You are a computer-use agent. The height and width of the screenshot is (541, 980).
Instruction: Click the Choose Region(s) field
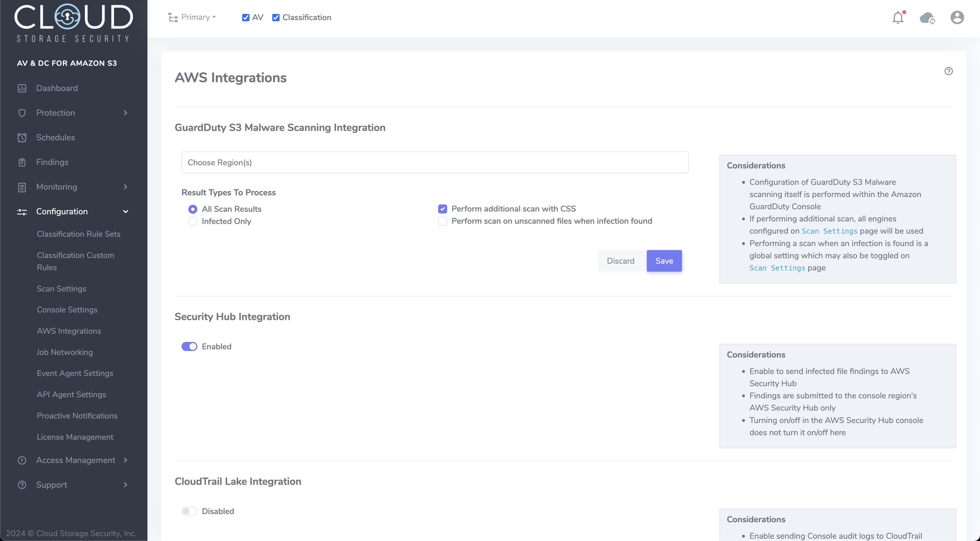tap(434, 162)
